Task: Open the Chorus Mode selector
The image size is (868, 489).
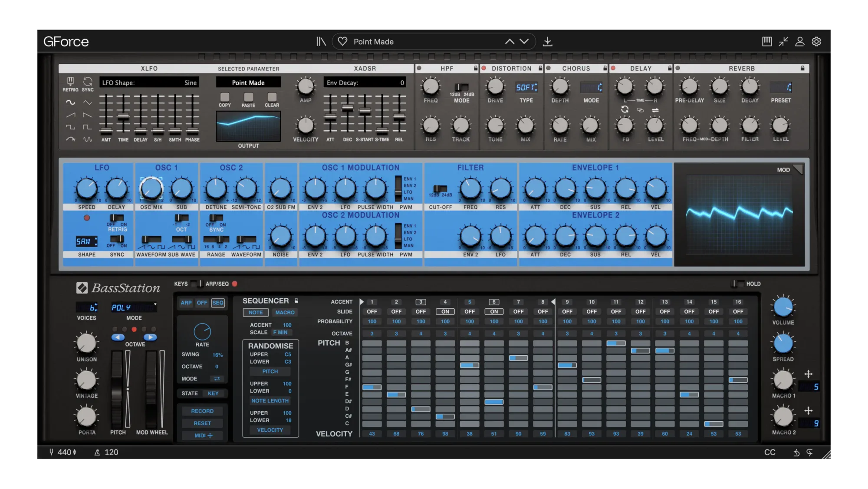Action: coord(591,87)
